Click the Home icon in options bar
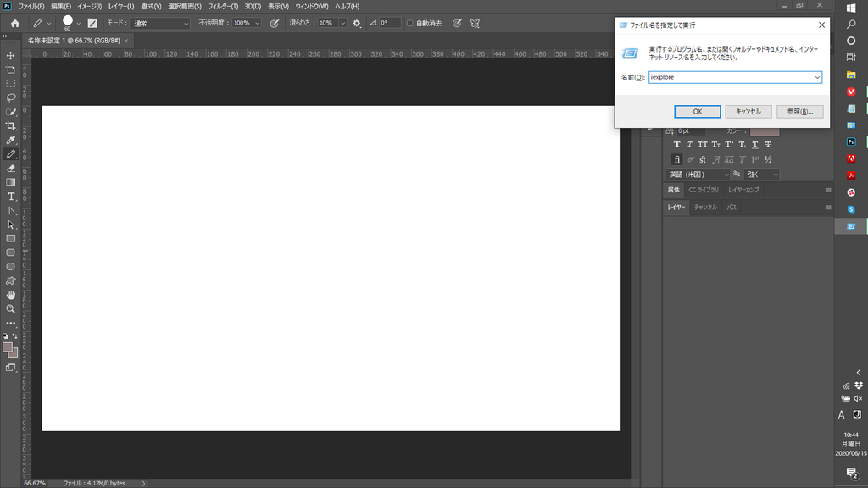The width and height of the screenshot is (868, 488). 14,23
